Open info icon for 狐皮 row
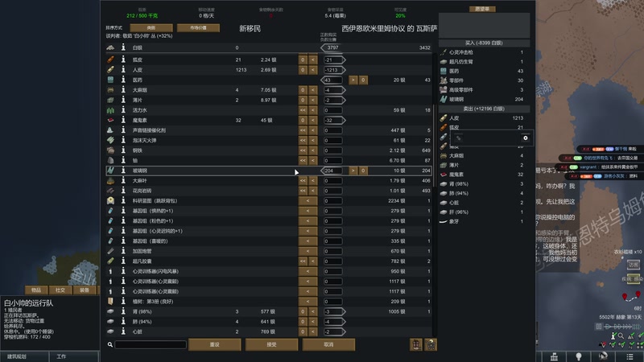Viewport: 644px width, 362px height. point(123,60)
